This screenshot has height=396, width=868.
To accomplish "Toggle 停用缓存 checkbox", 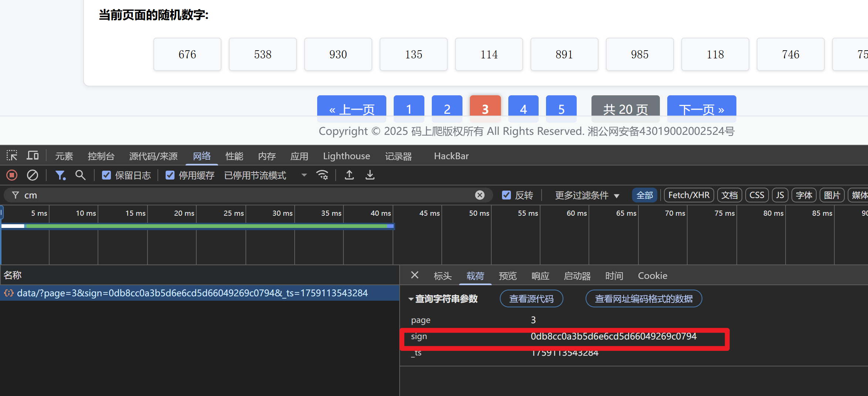I will [x=170, y=175].
